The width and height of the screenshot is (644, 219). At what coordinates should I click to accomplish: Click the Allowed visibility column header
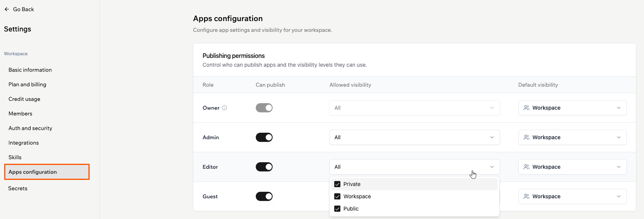pos(350,85)
